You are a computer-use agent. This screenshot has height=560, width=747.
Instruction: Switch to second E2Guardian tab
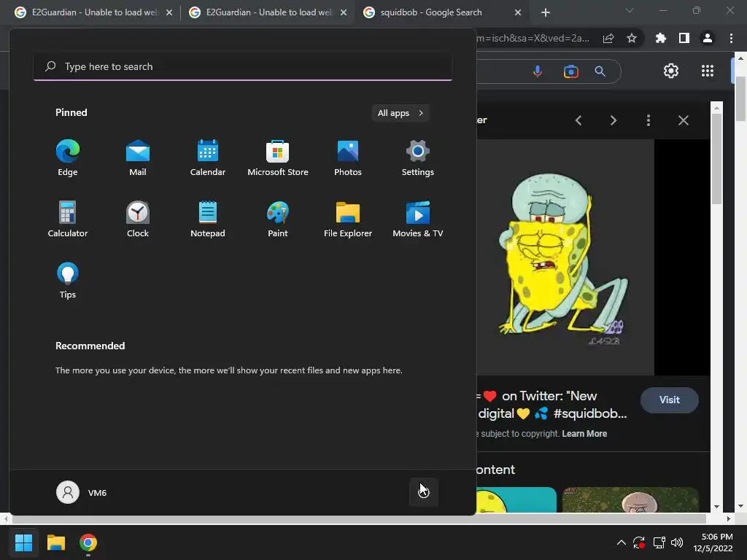[268, 12]
